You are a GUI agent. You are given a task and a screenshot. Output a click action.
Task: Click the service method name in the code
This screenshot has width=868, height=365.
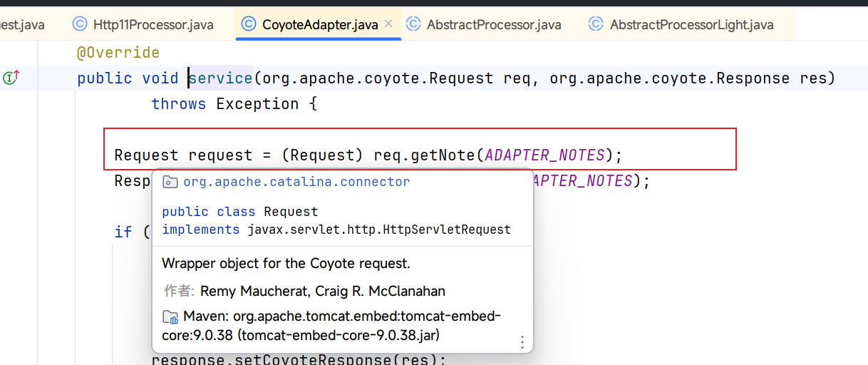point(221,78)
